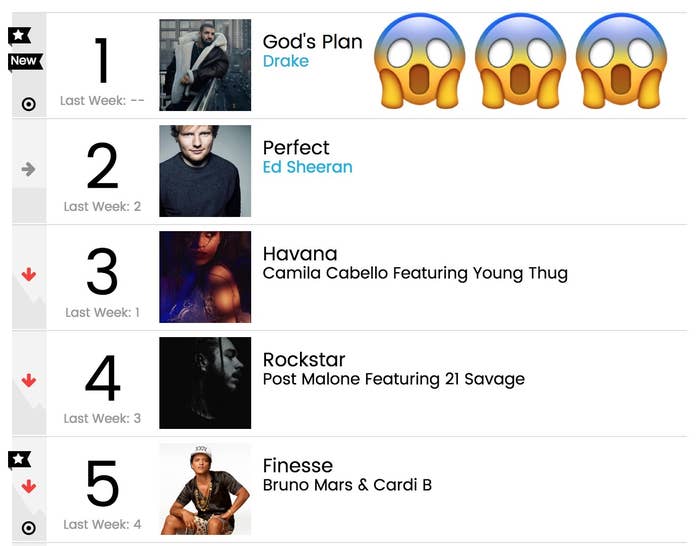Click Bruno Mars & Cardi B artist text
The image size is (700, 546).
347,485
